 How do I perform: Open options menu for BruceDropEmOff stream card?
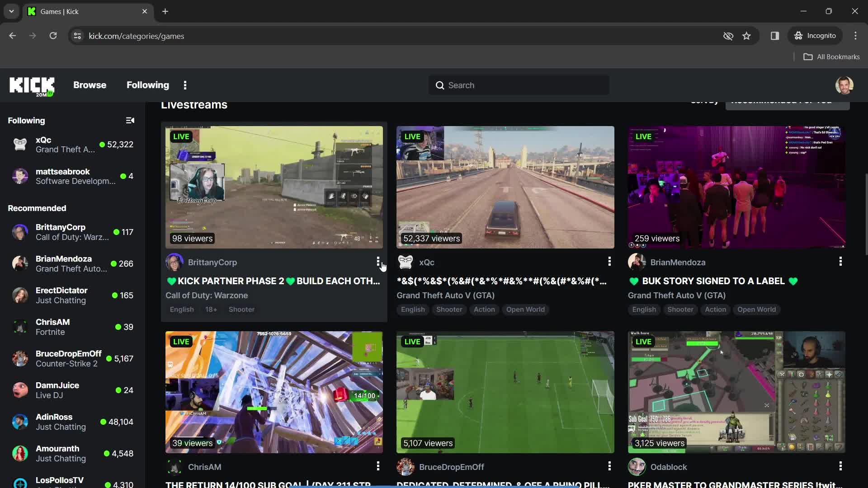coord(609,466)
